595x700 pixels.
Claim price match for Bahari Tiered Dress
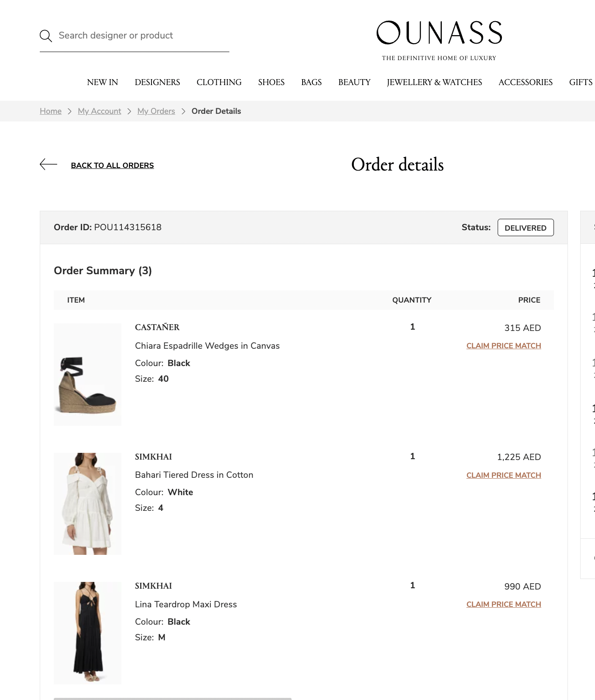point(504,475)
